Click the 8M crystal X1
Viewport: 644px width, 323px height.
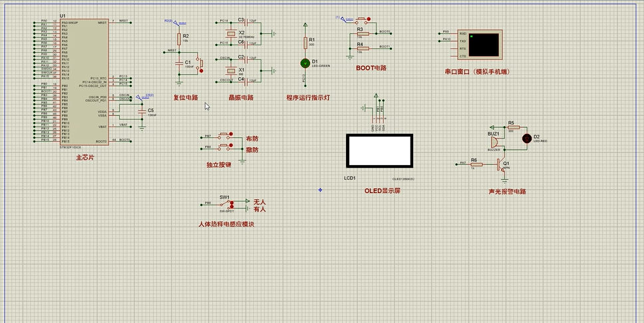coord(231,70)
